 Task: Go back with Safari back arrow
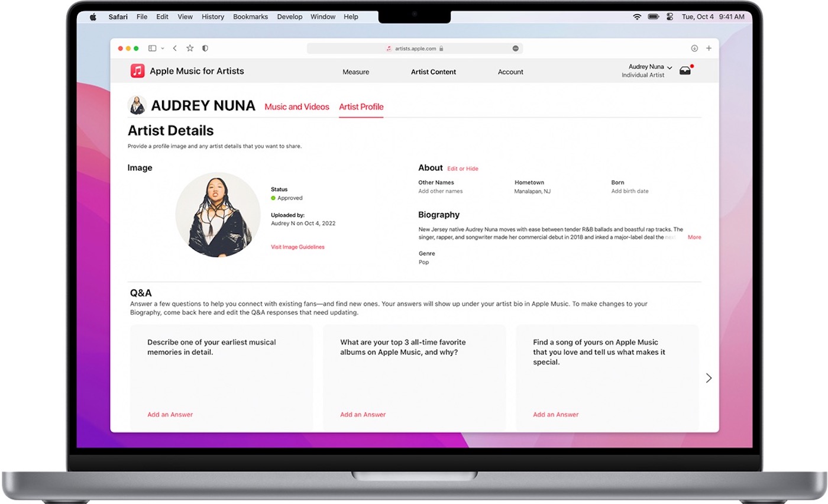pos(175,49)
